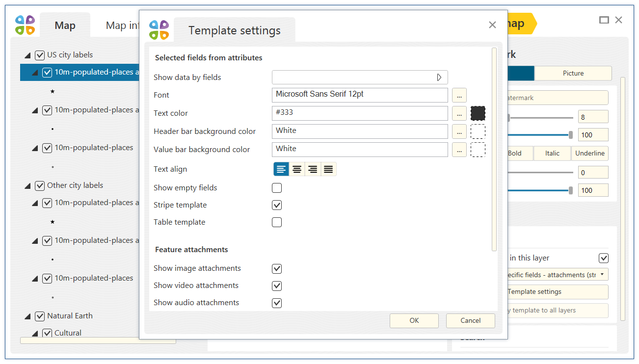Screen dimensions: 639x364
Task: Click Header bar background color White field
Action: pos(360,131)
